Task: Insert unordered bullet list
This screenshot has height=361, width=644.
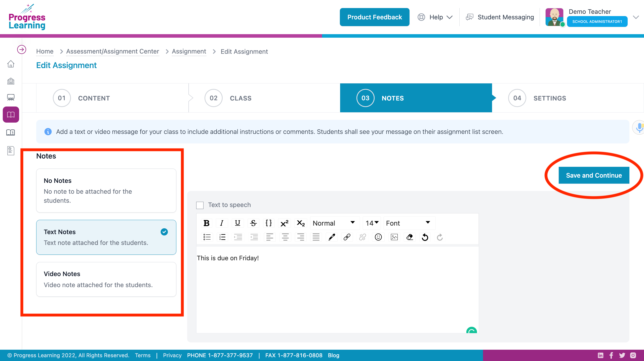Action: click(207, 237)
